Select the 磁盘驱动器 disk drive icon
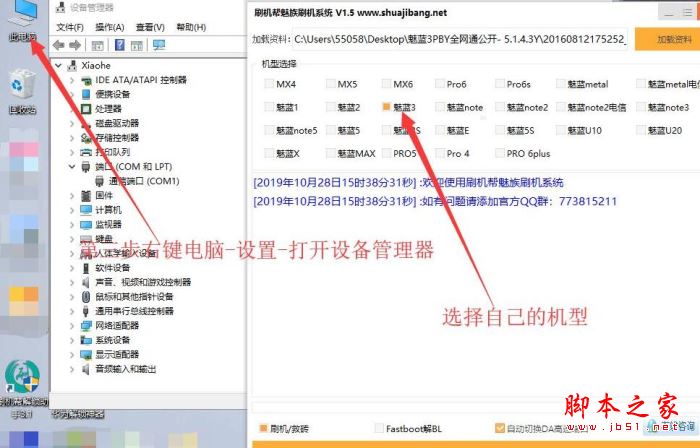 point(86,124)
